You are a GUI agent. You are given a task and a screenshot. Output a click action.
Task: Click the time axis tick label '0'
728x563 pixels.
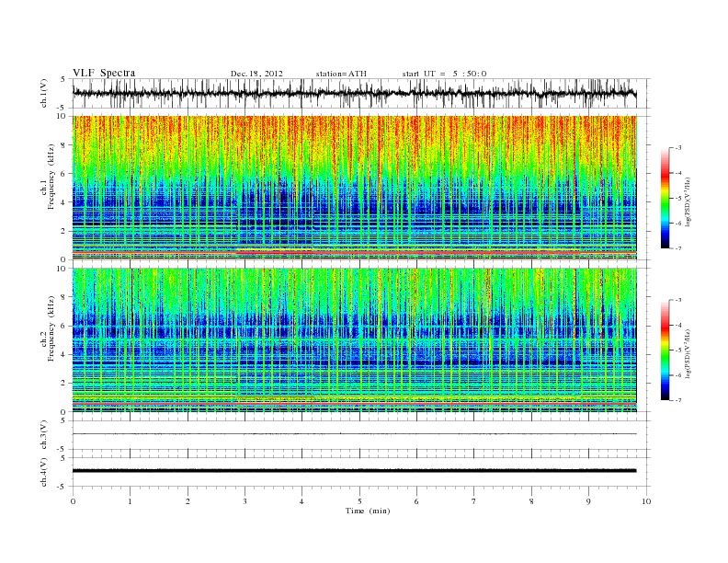pyautogui.click(x=73, y=501)
